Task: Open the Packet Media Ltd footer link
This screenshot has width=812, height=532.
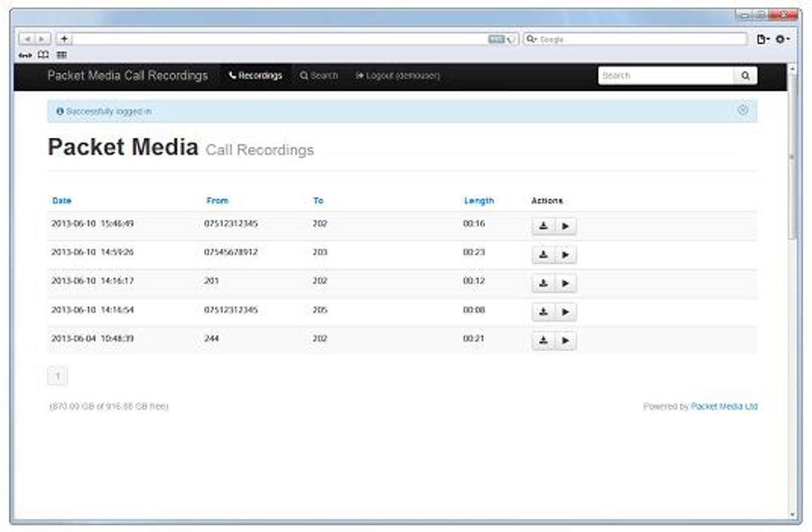Action: (724, 406)
